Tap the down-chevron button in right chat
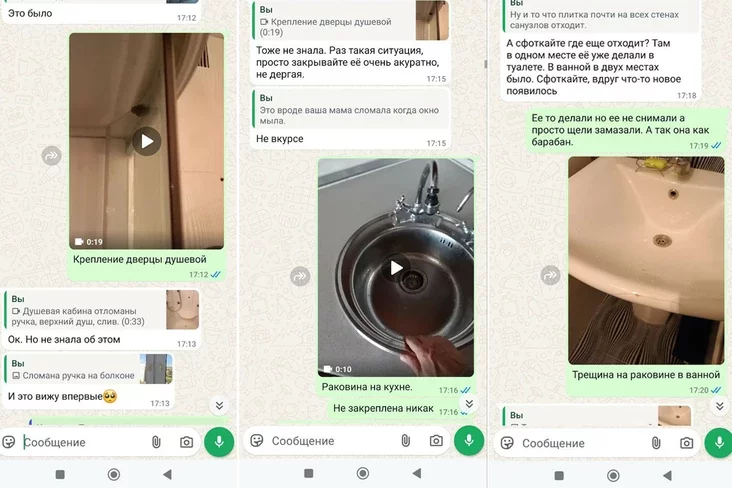Image resolution: width=732 pixels, height=488 pixels. pos(719,405)
